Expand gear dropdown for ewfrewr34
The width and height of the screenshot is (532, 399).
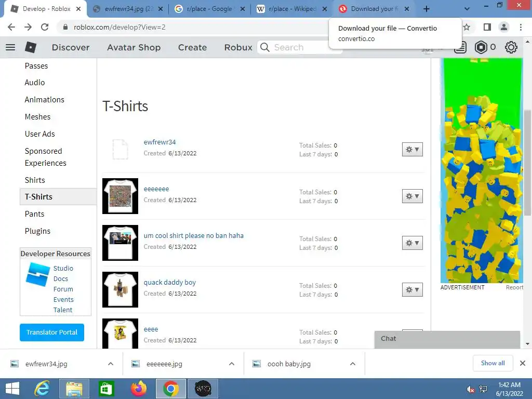pyautogui.click(x=412, y=149)
